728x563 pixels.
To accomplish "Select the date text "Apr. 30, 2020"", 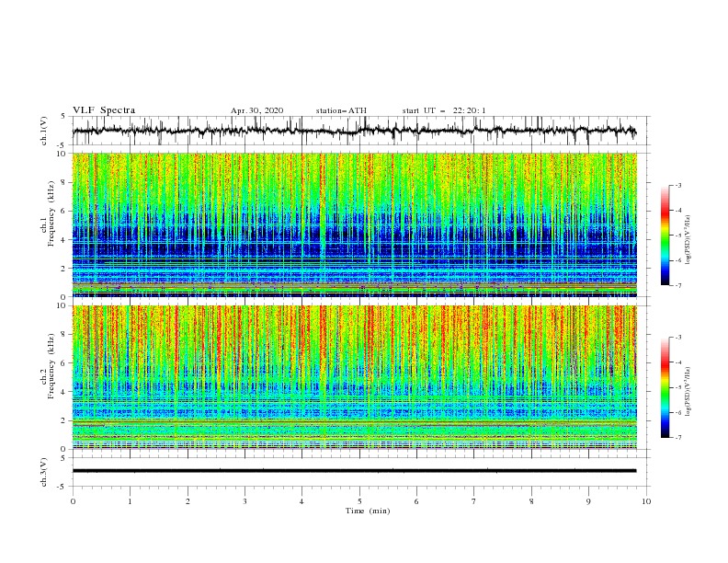I will tap(256, 110).
